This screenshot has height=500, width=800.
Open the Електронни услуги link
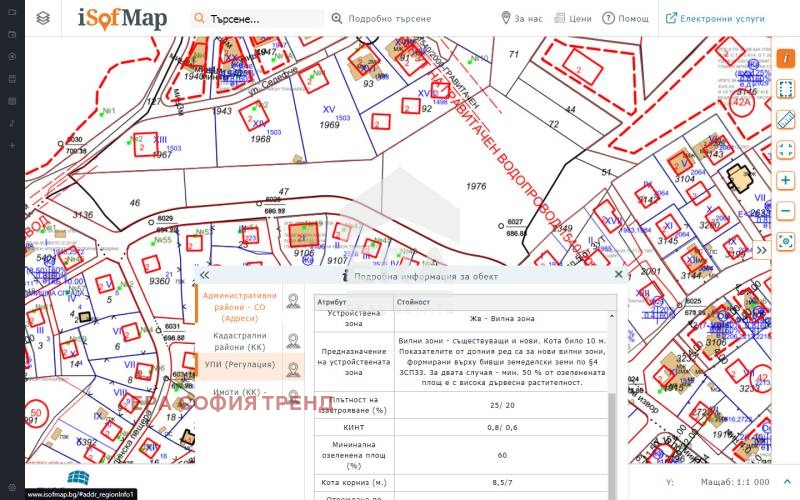click(715, 18)
